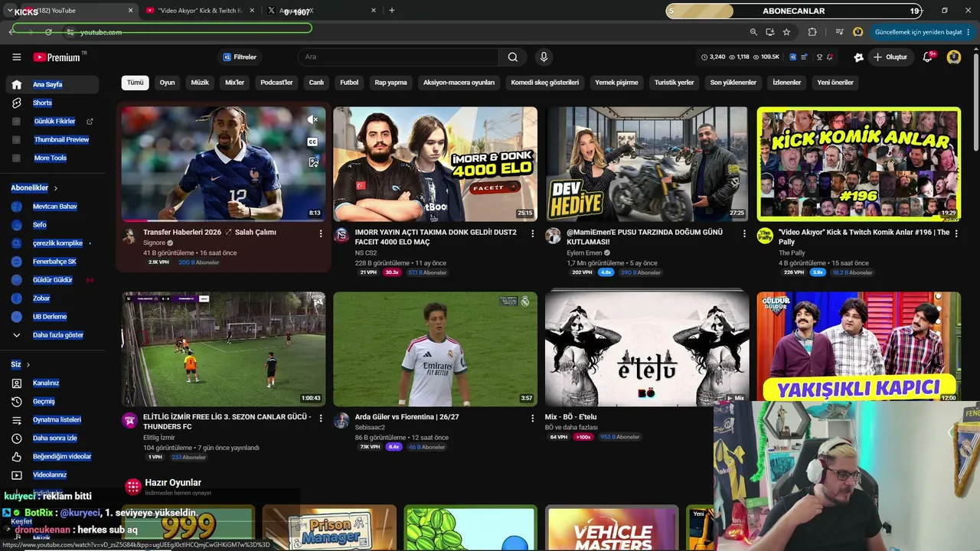Open the YouTube hamburger guide menu
980x551 pixels.
coord(16,57)
